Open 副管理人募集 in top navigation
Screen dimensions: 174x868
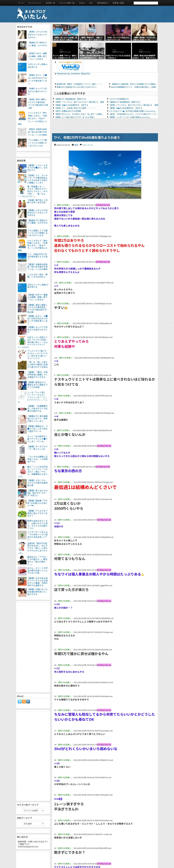point(118,3)
